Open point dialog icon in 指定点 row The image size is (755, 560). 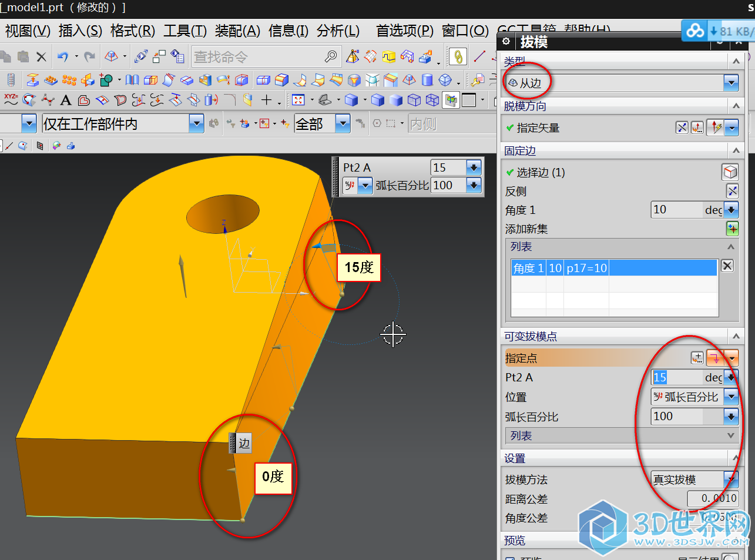click(697, 358)
